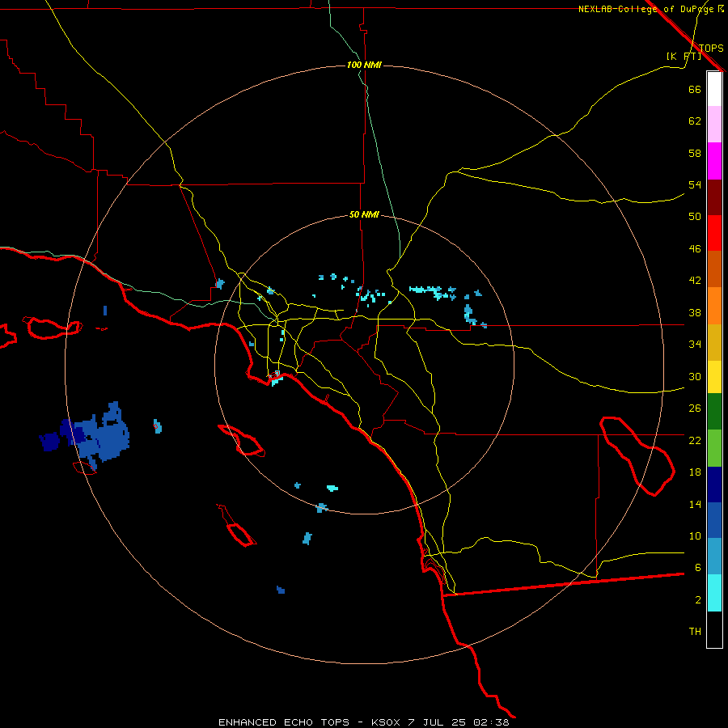Select the 22 legend value
This screenshot has height=728, width=728.
695,440
